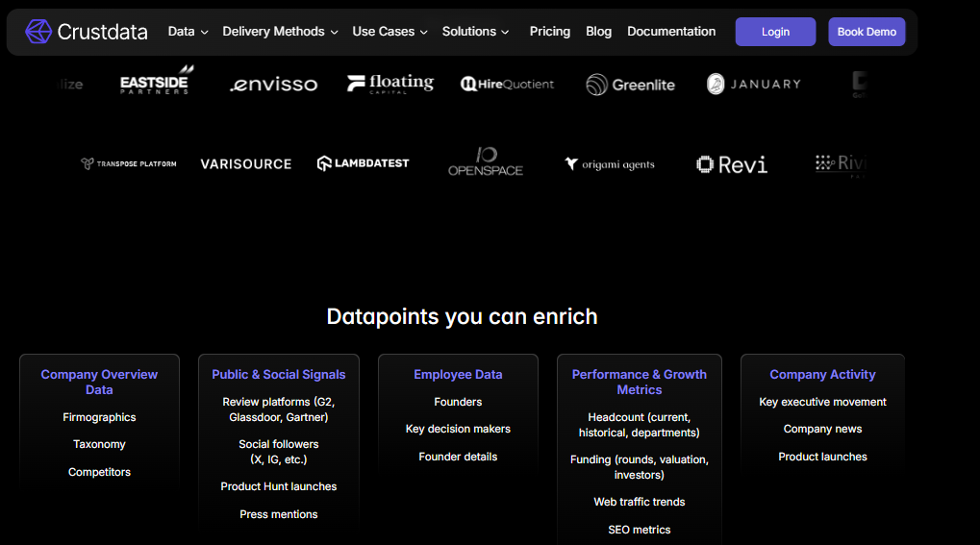Viewport: 980px width, 545px height.
Task: Open the Documentation link in navbar
Action: pos(671,32)
